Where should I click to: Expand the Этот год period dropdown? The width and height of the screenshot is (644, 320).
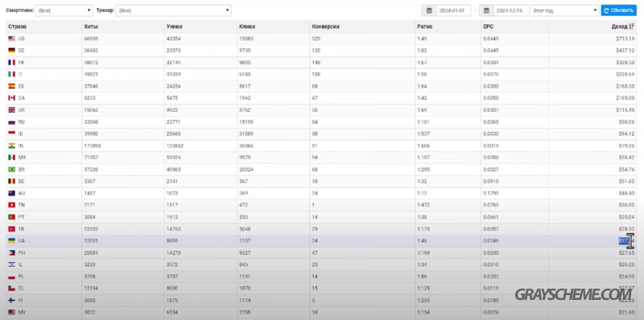click(x=564, y=10)
